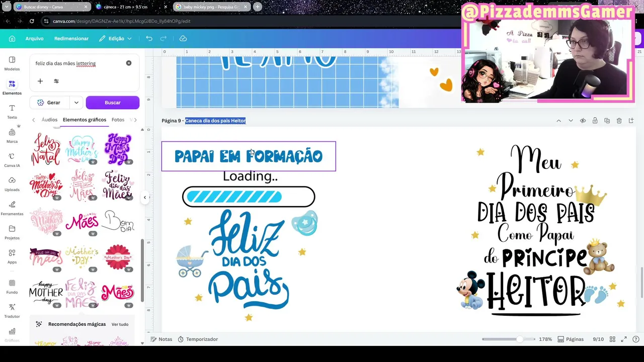
Task: Open the Tradutor translator panel
Action: click(12, 311)
